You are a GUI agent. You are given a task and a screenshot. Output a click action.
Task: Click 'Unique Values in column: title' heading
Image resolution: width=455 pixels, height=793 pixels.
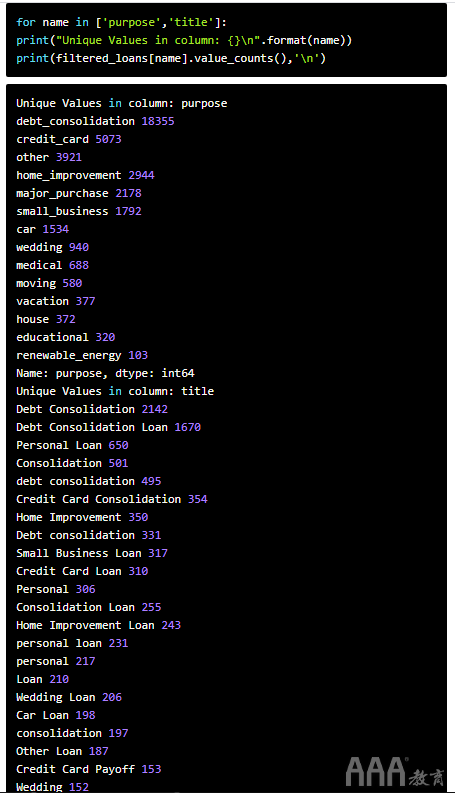[x=115, y=391]
